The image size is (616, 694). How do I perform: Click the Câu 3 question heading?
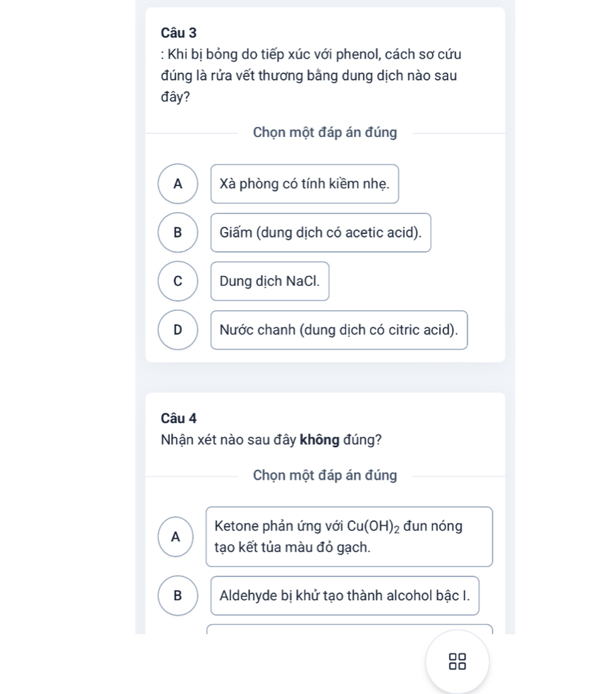click(x=178, y=32)
